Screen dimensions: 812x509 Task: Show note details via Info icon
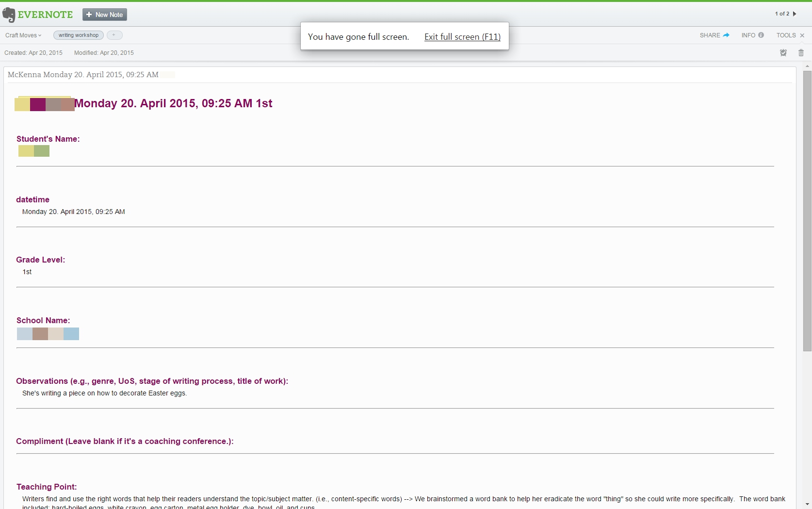pos(752,35)
